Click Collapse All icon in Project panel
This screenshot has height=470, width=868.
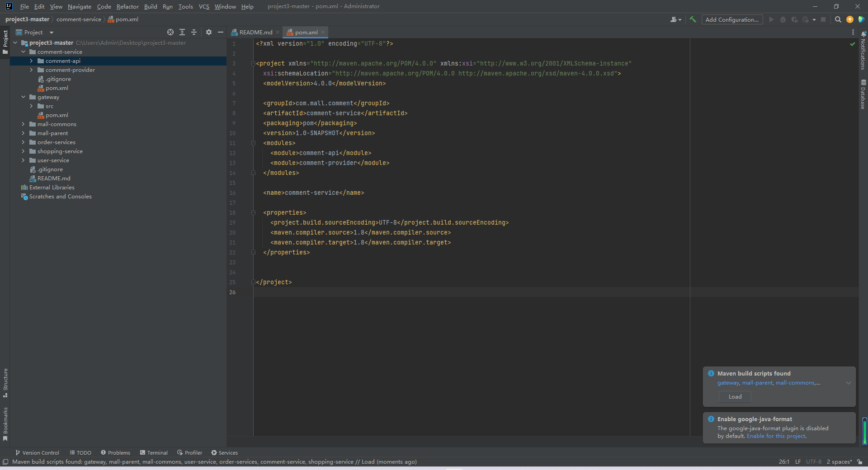(x=194, y=32)
